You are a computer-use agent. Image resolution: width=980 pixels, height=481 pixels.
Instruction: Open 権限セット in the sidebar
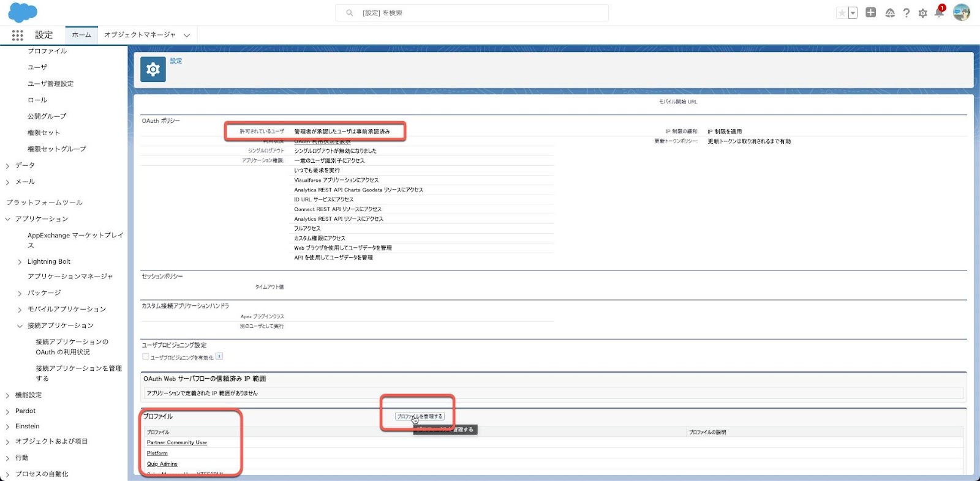[x=43, y=133]
